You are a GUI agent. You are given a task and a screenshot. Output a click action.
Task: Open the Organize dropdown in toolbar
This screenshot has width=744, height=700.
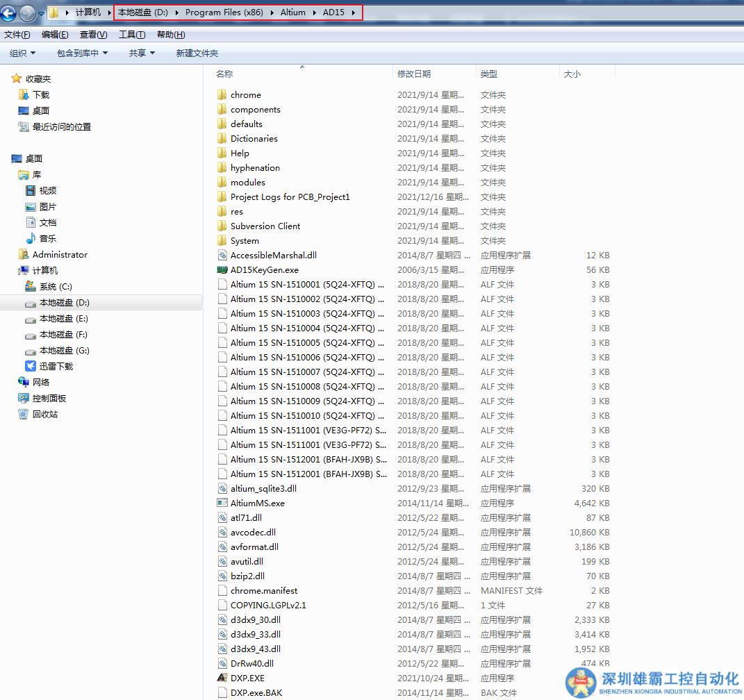click(x=22, y=53)
